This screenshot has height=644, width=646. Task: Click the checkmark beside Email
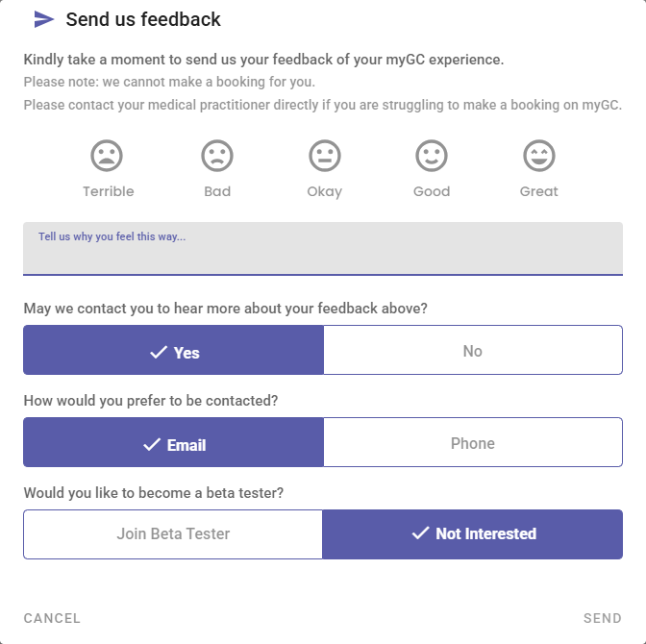(x=152, y=444)
